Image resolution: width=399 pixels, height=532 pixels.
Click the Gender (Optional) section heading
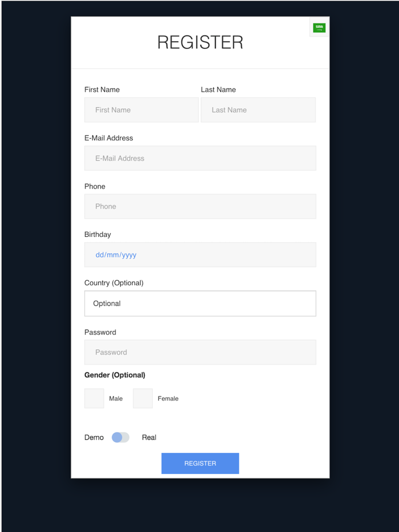coord(115,375)
